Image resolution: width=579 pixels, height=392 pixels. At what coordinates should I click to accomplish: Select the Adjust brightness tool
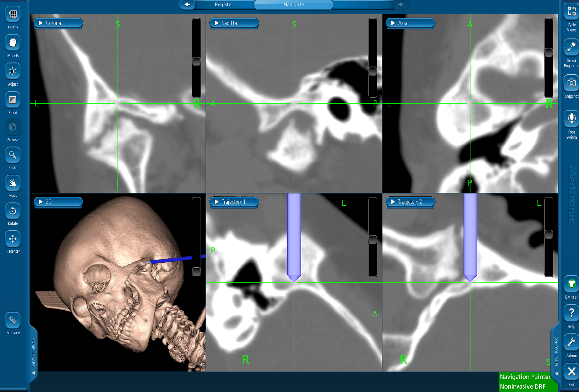click(13, 71)
